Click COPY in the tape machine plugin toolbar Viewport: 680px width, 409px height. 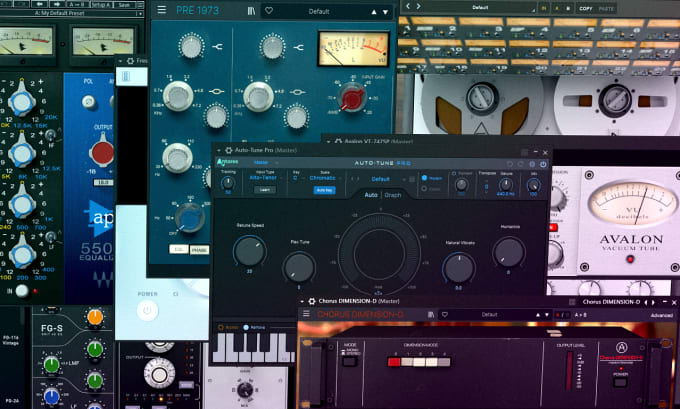coord(585,8)
